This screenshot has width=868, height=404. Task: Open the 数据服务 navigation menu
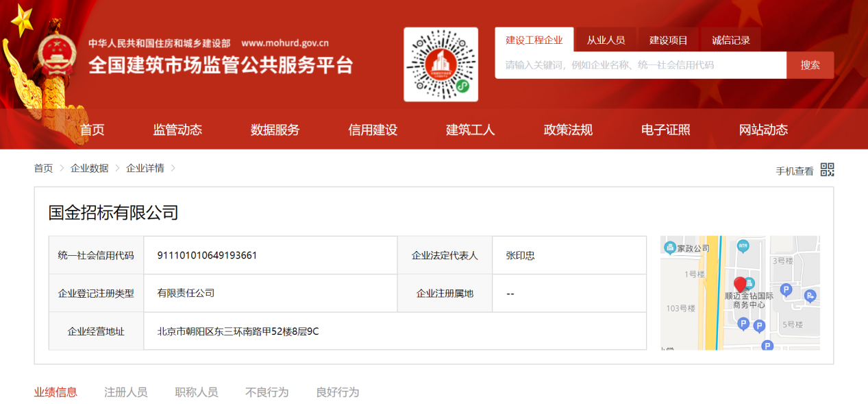[x=275, y=129]
